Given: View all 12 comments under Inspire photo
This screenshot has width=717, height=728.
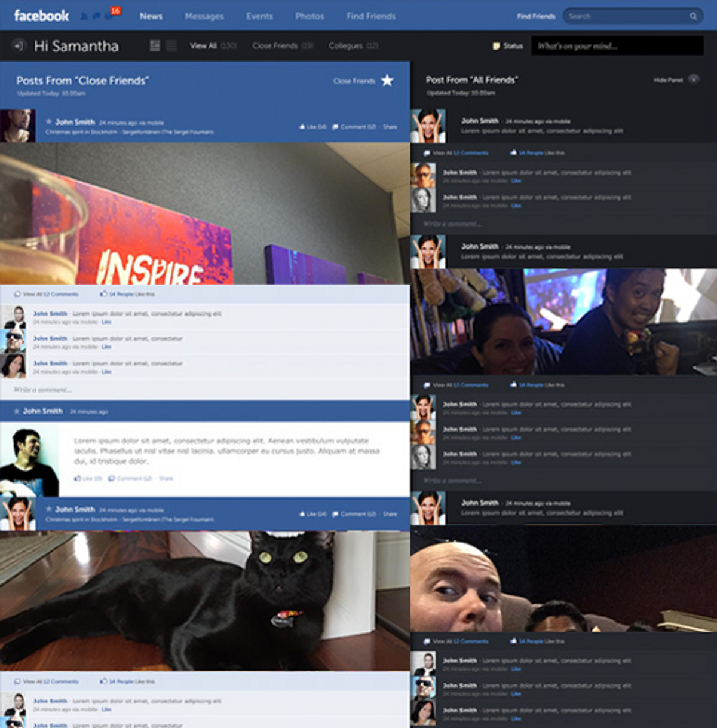Looking at the screenshot, I should pyautogui.click(x=47, y=294).
